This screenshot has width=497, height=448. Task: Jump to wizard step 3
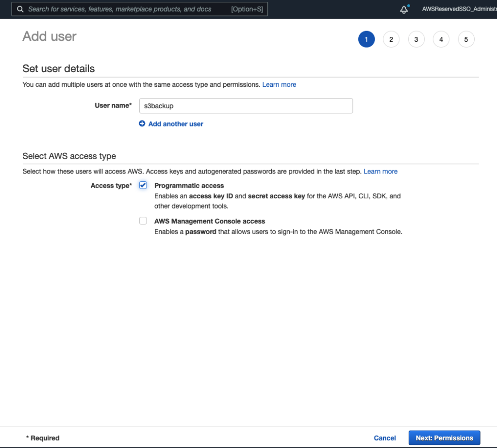point(416,39)
